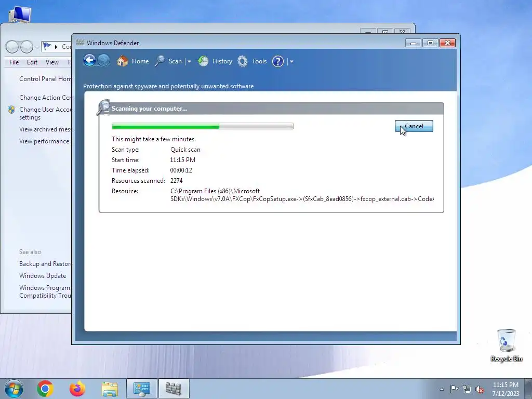Click the Time elapsed value '00:00:12'
The height and width of the screenshot is (399, 532).
(x=181, y=170)
